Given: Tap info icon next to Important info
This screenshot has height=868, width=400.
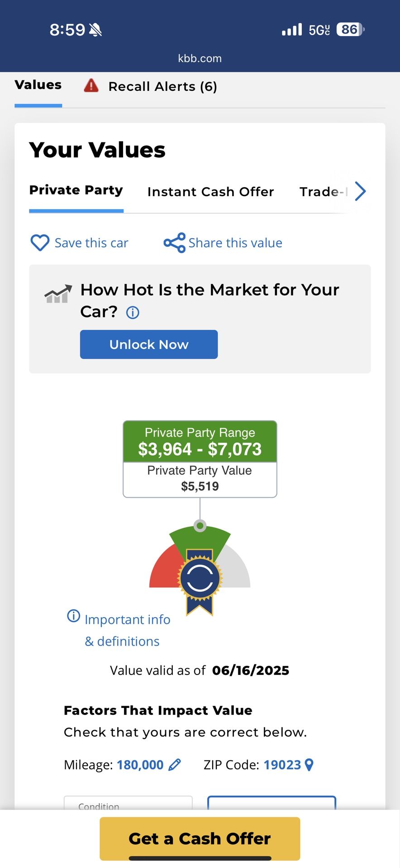Looking at the screenshot, I should pyautogui.click(x=73, y=616).
